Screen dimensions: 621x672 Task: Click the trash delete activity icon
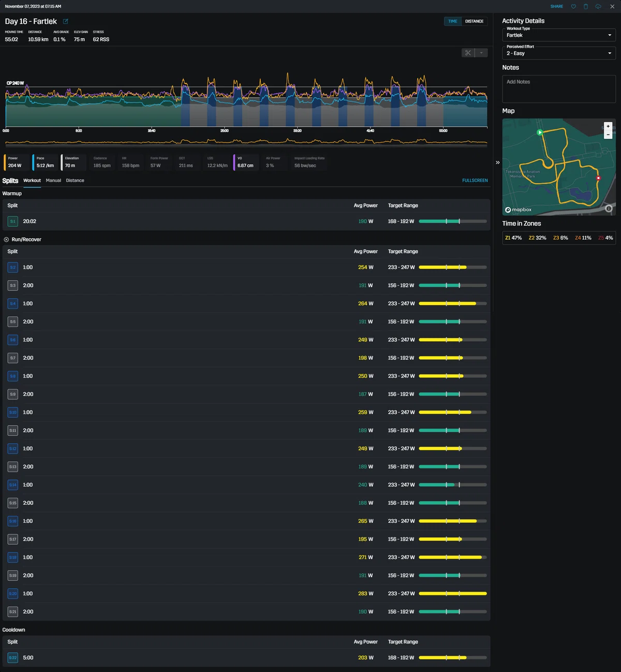click(x=586, y=6)
